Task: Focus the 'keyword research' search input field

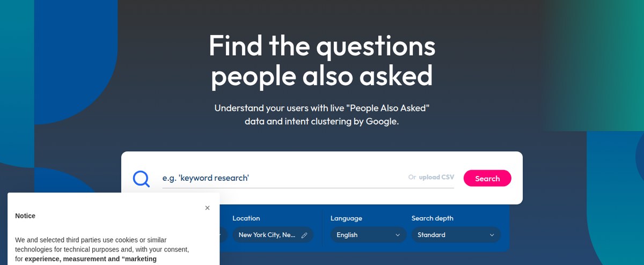Action: (x=308, y=178)
